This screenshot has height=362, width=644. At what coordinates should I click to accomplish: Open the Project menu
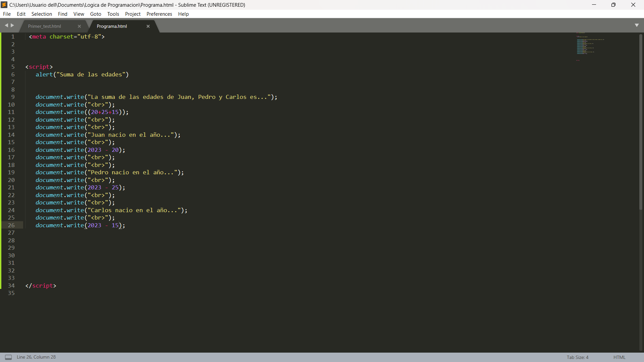pyautogui.click(x=132, y=14)
